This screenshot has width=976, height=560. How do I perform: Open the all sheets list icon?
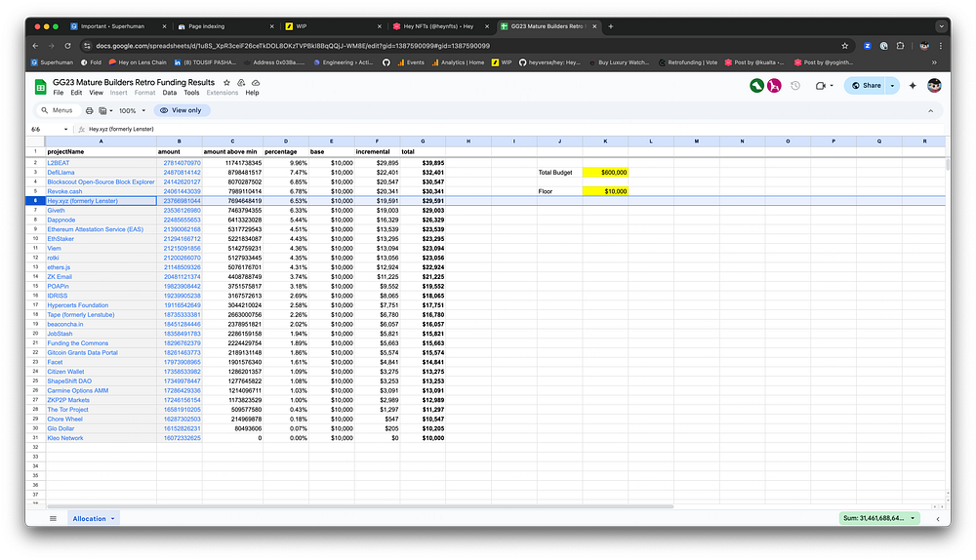pyautogui.click(x=53, y=518)
